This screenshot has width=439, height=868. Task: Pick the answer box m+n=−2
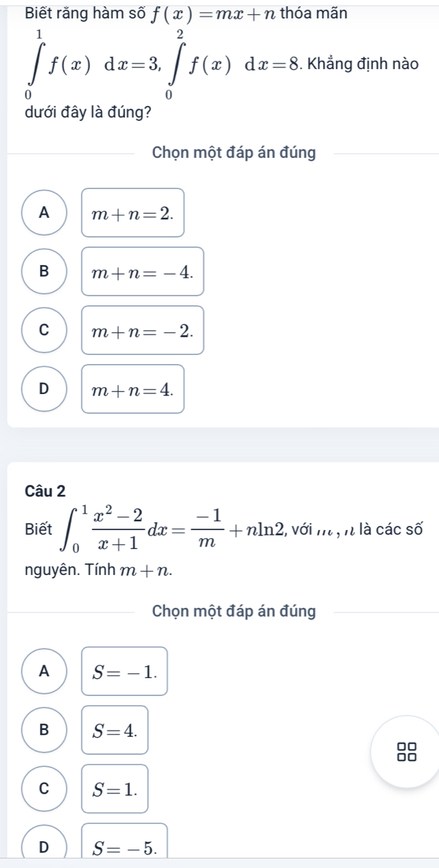tap(143, 330)
